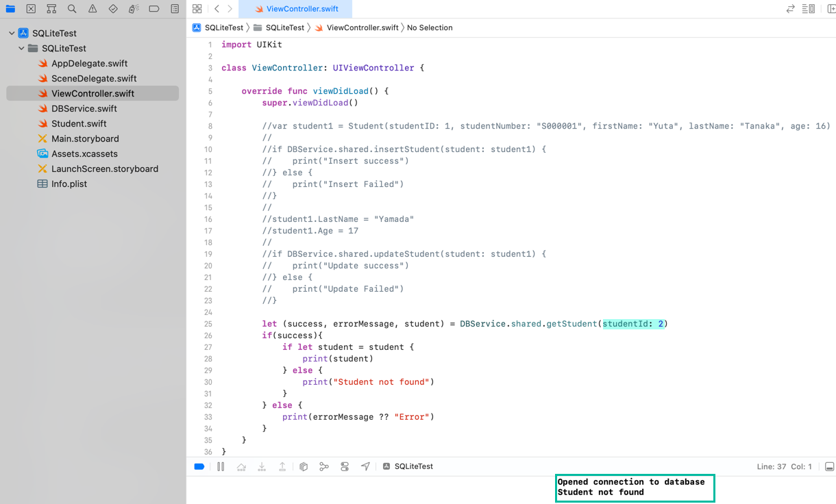
Task: Step out in the debugger
Action: pyautogui.click(x=282, y=466)
